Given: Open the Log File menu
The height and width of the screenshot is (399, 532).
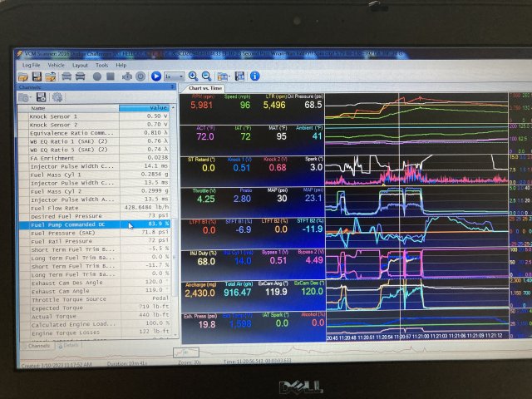Looking at the screenshot, I should click(32, 65).
